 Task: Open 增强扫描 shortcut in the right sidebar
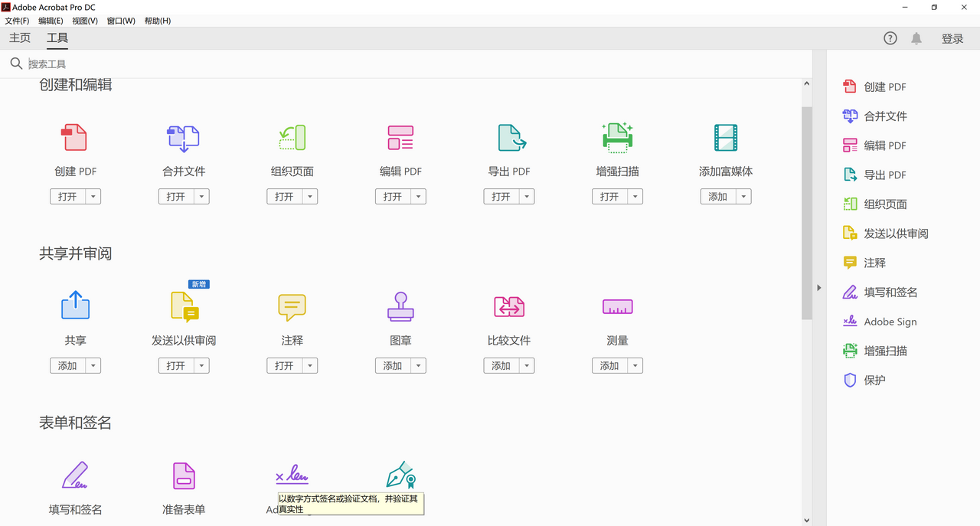(x=875, y=351)
